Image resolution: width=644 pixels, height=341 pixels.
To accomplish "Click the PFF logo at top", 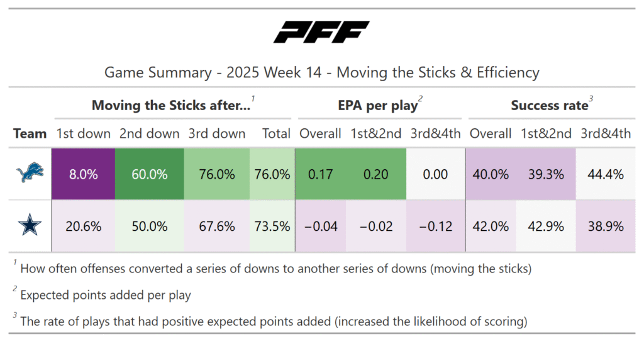I will pyautogui.click(x=321, y=32).
